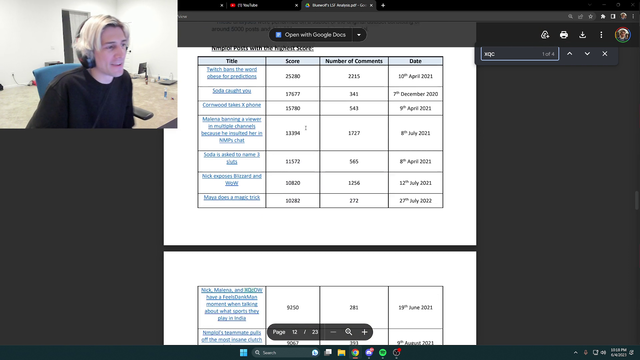Open File Explorer from taskbar
Screen dimensions: 640x360
pyautogui.click(x=342, y=353)
